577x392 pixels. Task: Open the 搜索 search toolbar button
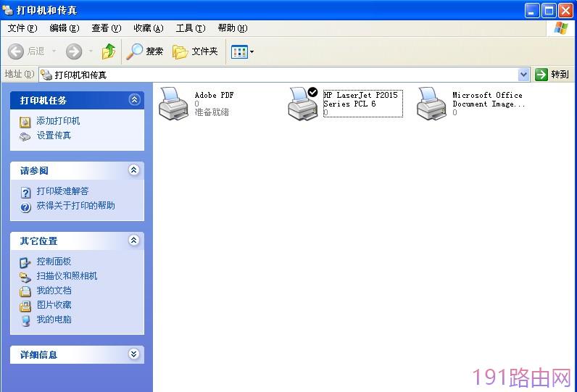[145, 51]
